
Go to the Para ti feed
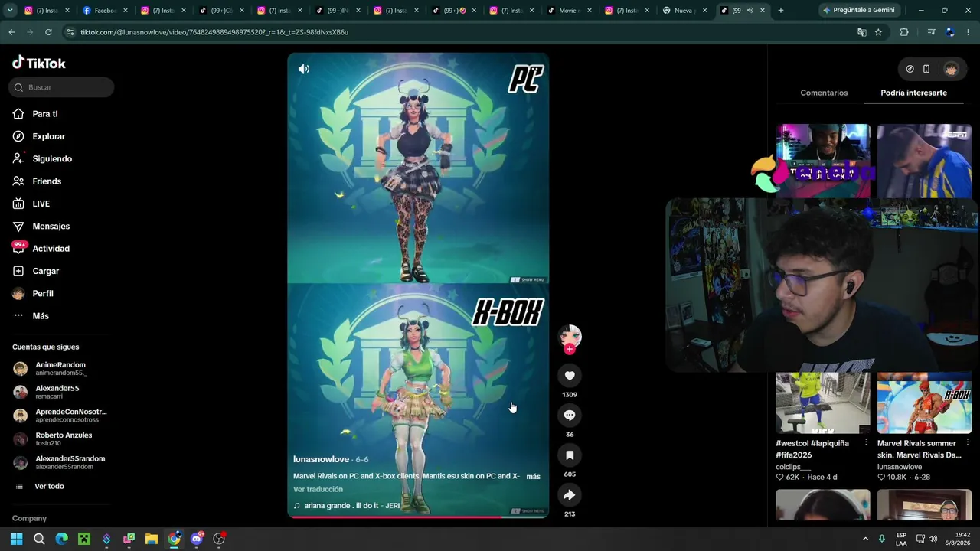44,114
